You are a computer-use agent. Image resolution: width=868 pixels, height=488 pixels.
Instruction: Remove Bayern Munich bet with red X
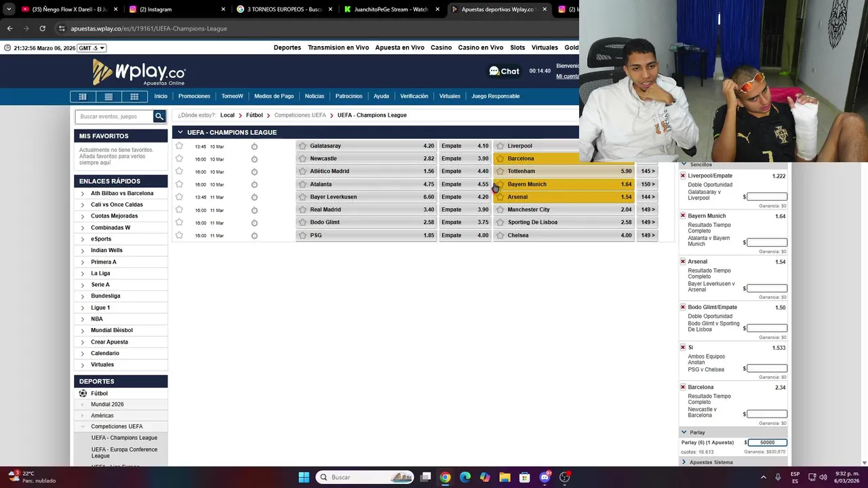click(683, 216)
